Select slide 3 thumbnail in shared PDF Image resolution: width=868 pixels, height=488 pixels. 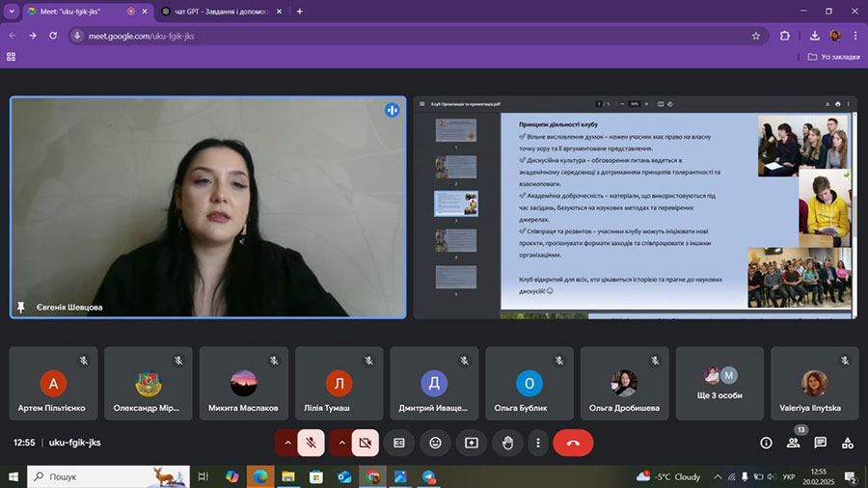(x=456, y=203)
